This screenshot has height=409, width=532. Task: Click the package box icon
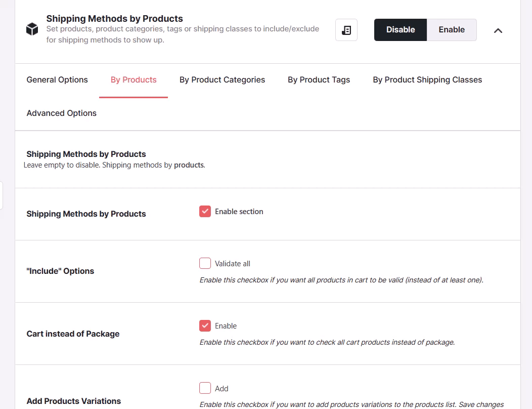point(32,29)
